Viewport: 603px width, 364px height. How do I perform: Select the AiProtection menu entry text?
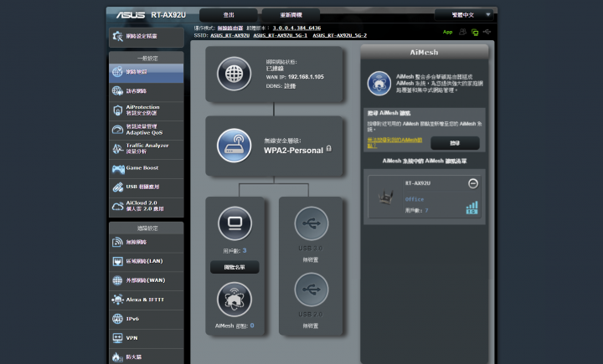[x=142, y=110]
